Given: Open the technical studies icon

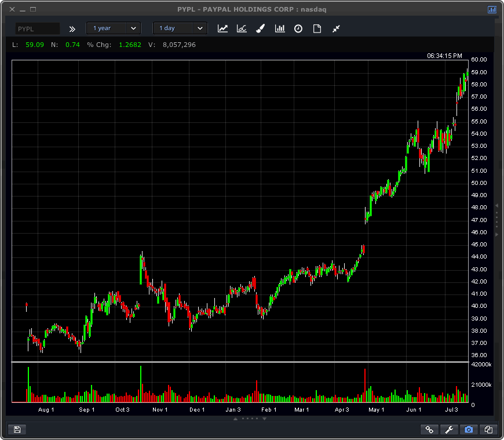Looking at the screenshot, I should point(242,28).
